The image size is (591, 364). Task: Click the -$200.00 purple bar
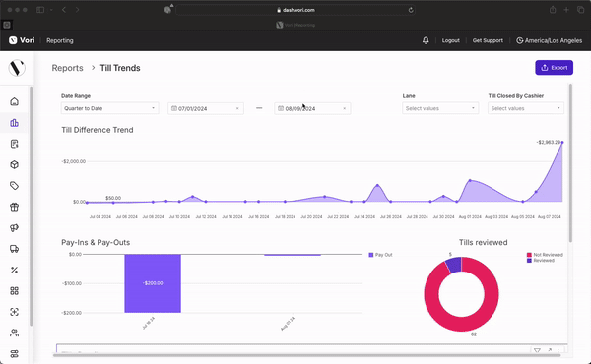pos(153,283)
